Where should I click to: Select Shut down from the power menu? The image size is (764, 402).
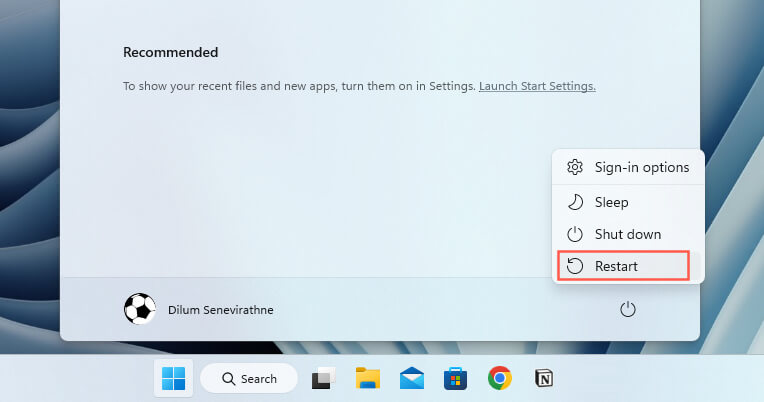[628, 234]
